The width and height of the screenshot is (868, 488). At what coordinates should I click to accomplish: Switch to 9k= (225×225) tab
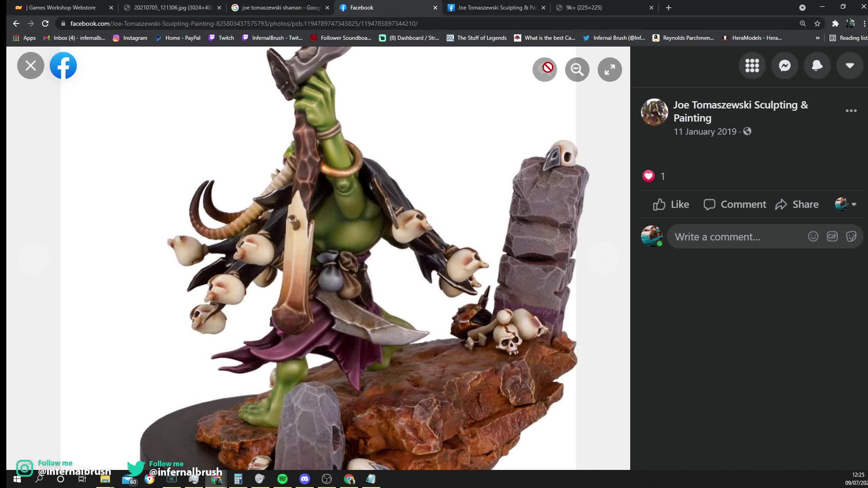[x=604, y=8]
